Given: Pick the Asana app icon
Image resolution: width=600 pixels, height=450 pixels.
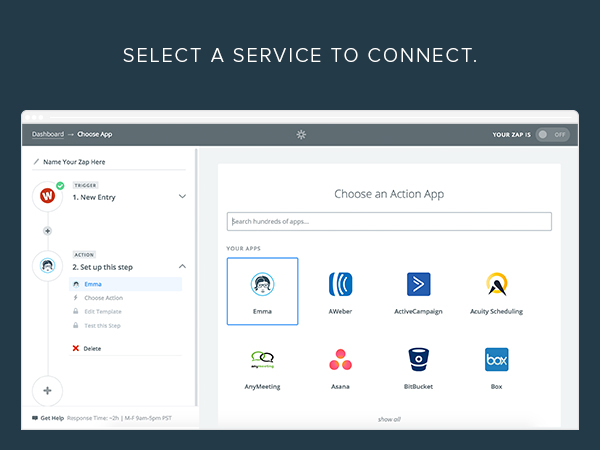Looking at the screenshot, I should pyautogui.click(x=340, y=360).
